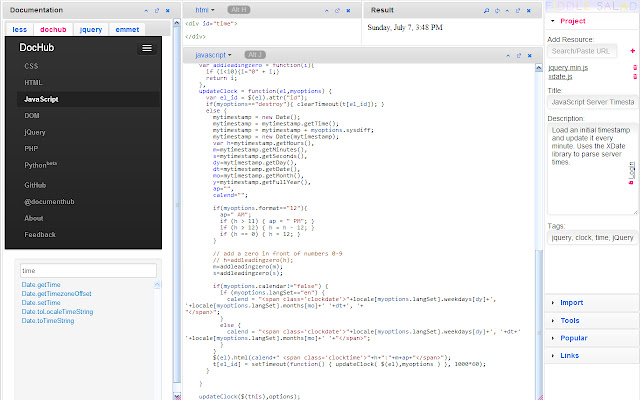Switch to the jquery documentation tab

pyautogui.click(x=91, y=29)
